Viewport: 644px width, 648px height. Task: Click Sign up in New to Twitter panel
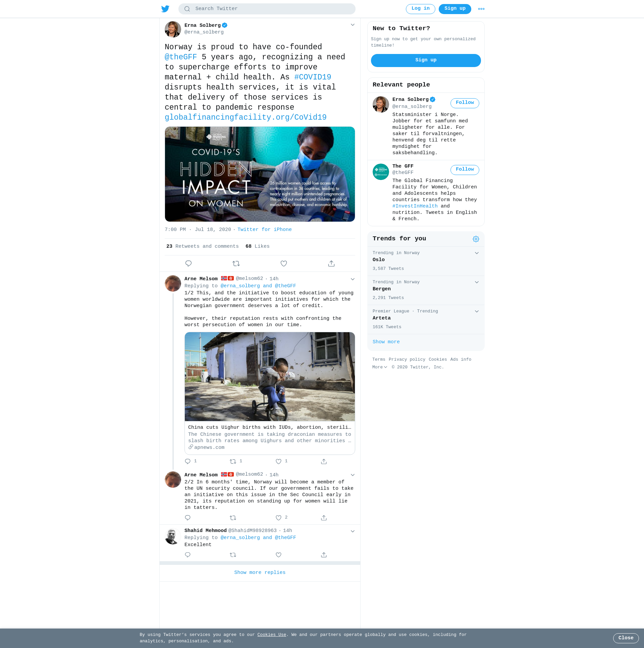(426, 60)
